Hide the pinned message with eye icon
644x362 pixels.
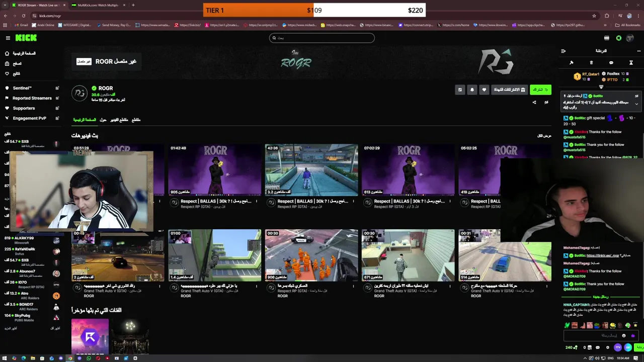[x=636, y=96]
